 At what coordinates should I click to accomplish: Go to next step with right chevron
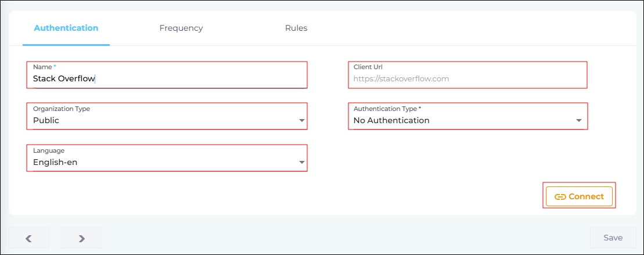click(81, 238)
